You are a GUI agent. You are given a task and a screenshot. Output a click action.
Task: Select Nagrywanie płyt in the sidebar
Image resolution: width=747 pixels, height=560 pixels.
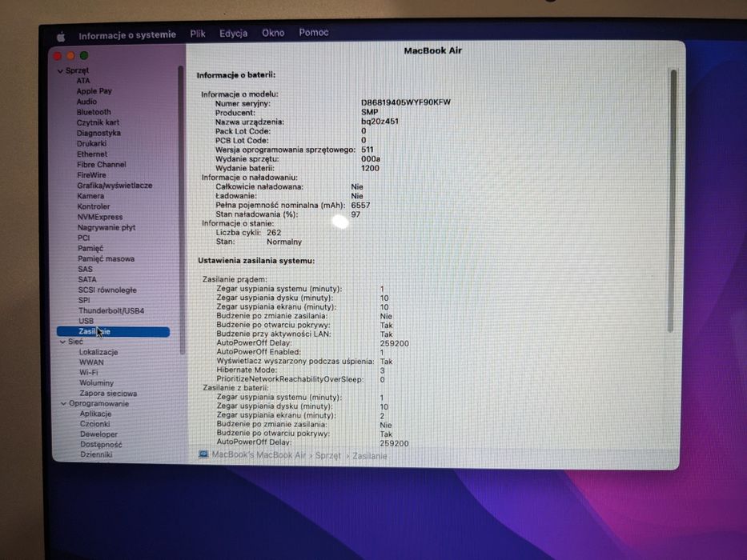pos(106,227)
